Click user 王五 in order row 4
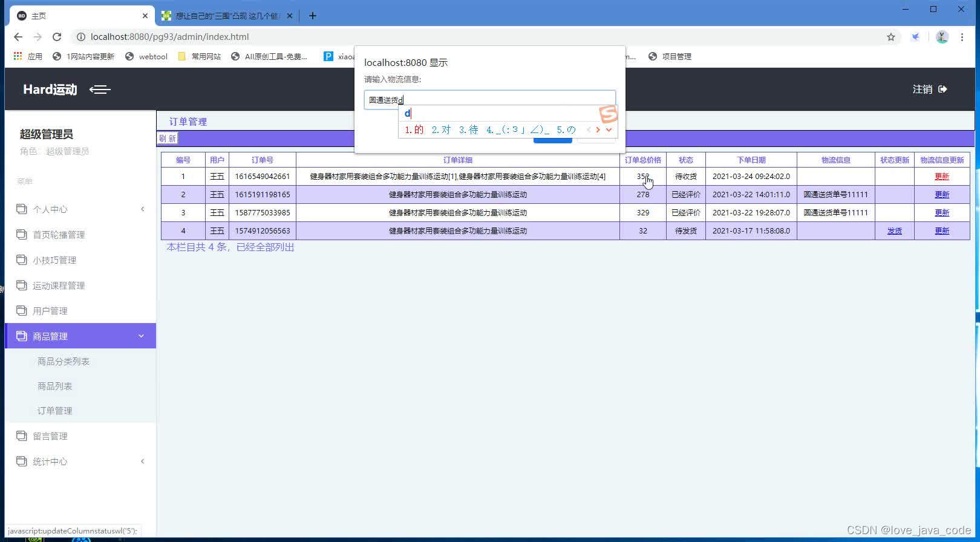Image resolution: width=980 pixels, height=542 pixels. (x=217, y=231)
